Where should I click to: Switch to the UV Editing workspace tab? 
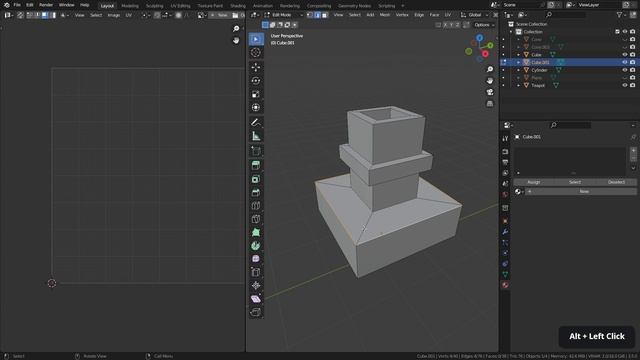pyautogui.click(x=180, y=6)
